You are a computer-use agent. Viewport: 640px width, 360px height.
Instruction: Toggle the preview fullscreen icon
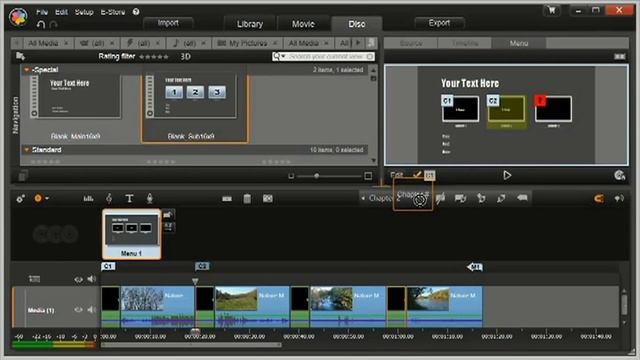[x=620, y=56]
